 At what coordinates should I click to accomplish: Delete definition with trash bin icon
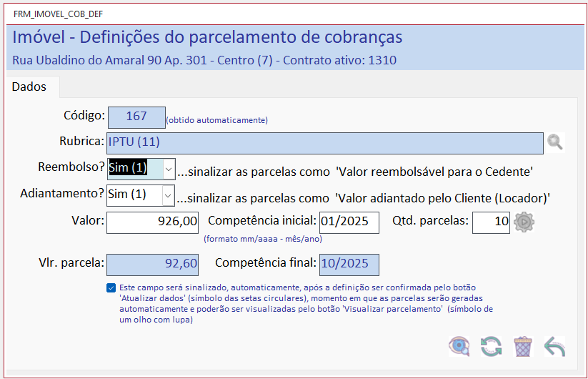(523, 346)
